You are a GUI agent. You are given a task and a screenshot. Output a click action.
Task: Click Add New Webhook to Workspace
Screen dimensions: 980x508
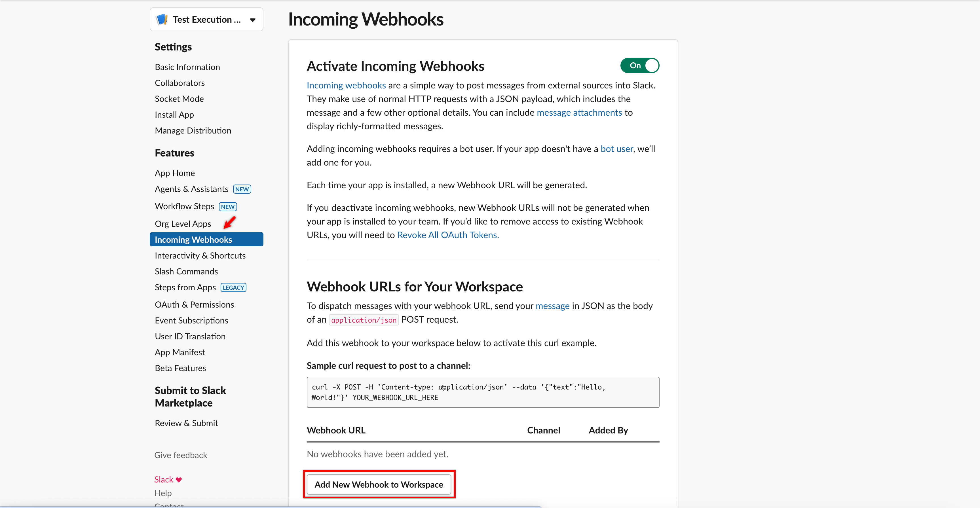[x=379, y=484]
